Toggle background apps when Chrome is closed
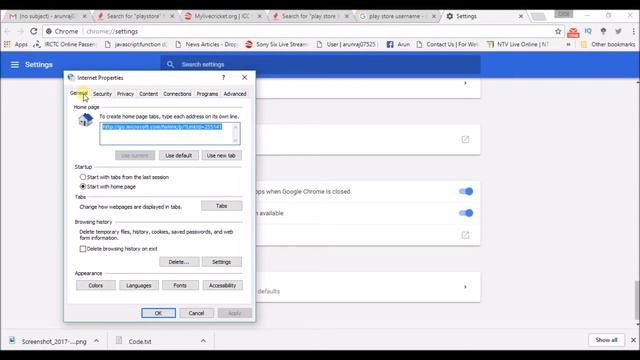 pos(466,191)
